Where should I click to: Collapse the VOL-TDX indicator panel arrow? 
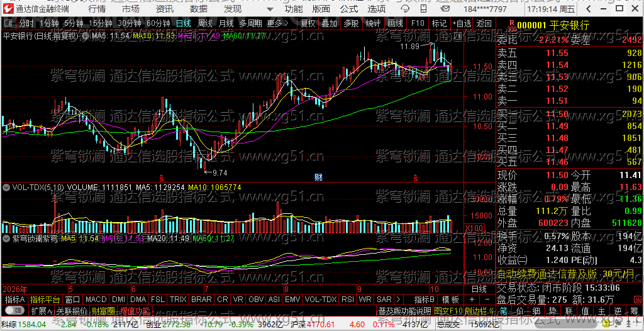[x=6, y=188]
